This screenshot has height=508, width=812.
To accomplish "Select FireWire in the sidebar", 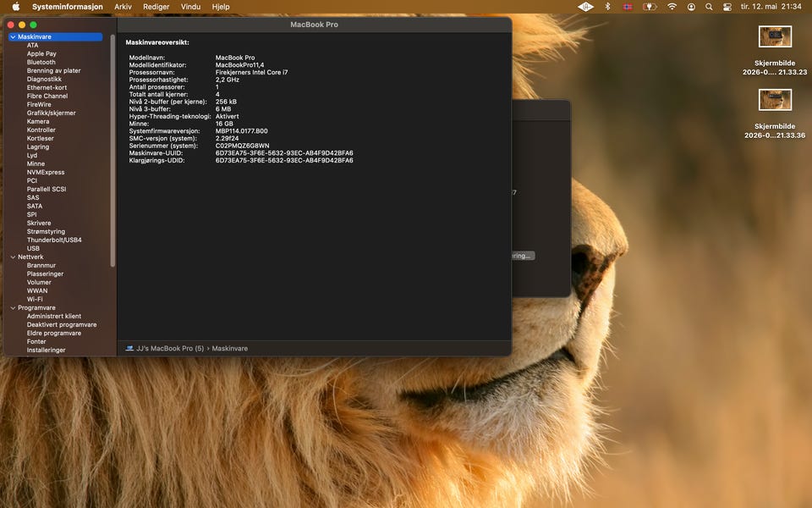I will click(39, 105).
